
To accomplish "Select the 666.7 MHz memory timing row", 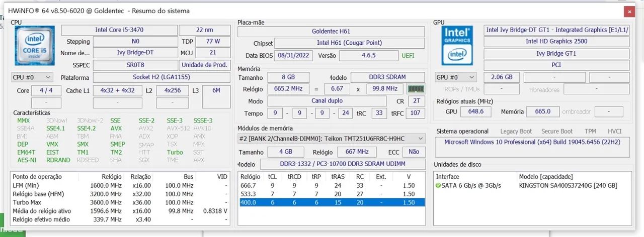I will click(332, 185).
